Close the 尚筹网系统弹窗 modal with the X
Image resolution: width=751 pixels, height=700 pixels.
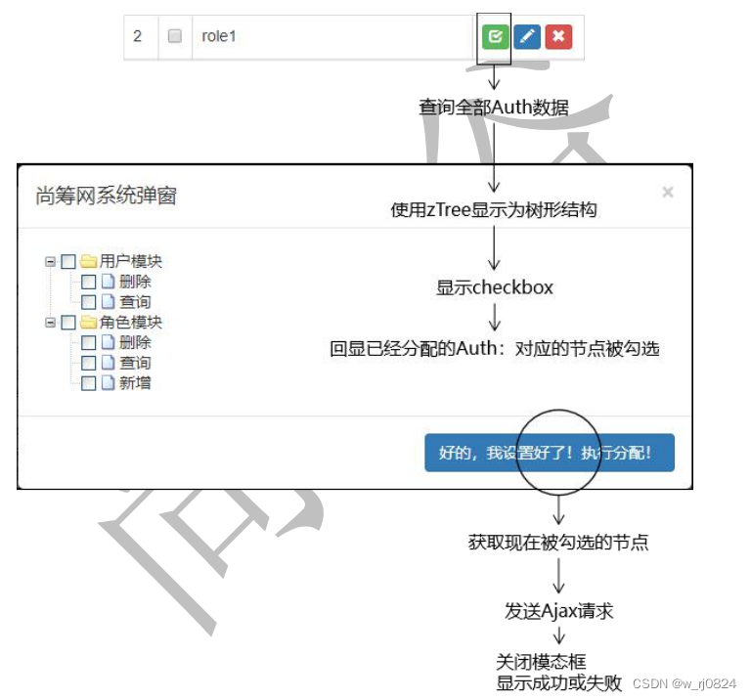[668, 192]
